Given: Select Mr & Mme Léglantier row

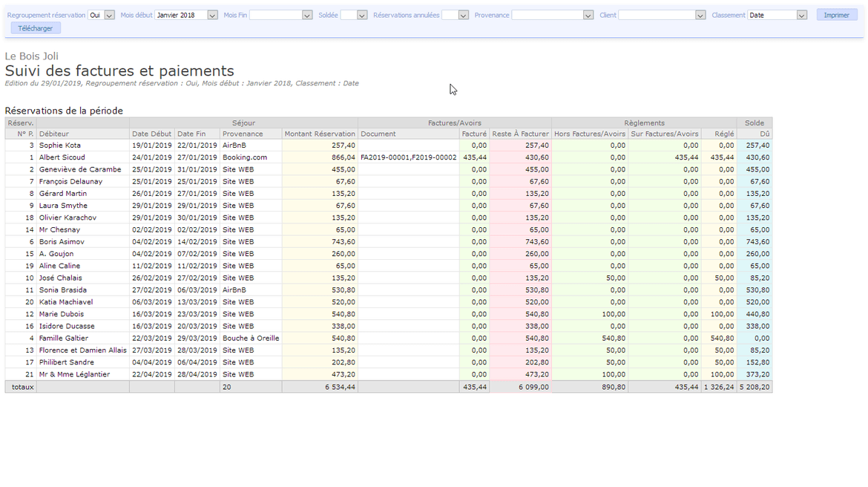Looking at the screenshot, I should (x=74, y=375).
